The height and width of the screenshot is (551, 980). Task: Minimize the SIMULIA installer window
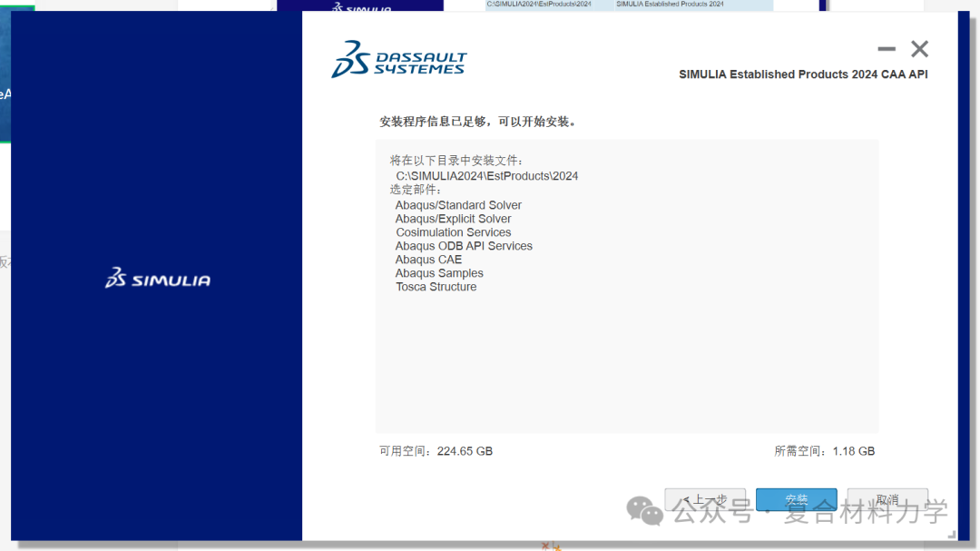887,49
